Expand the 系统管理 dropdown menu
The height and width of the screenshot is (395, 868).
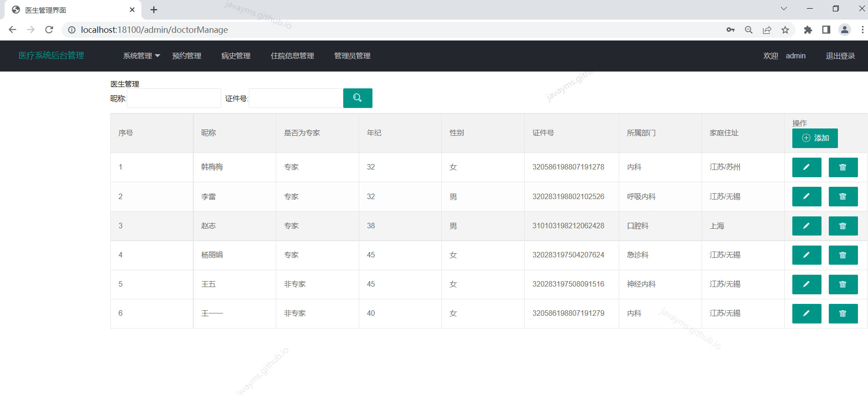pyautogui.click(x=141, y=56)
